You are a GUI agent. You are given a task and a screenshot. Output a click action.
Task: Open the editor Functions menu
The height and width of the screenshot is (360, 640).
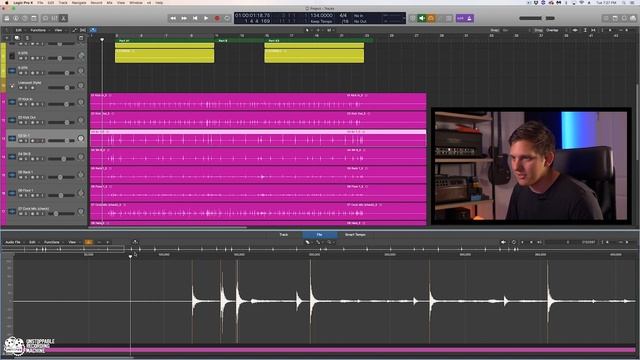tap(52, 242)
